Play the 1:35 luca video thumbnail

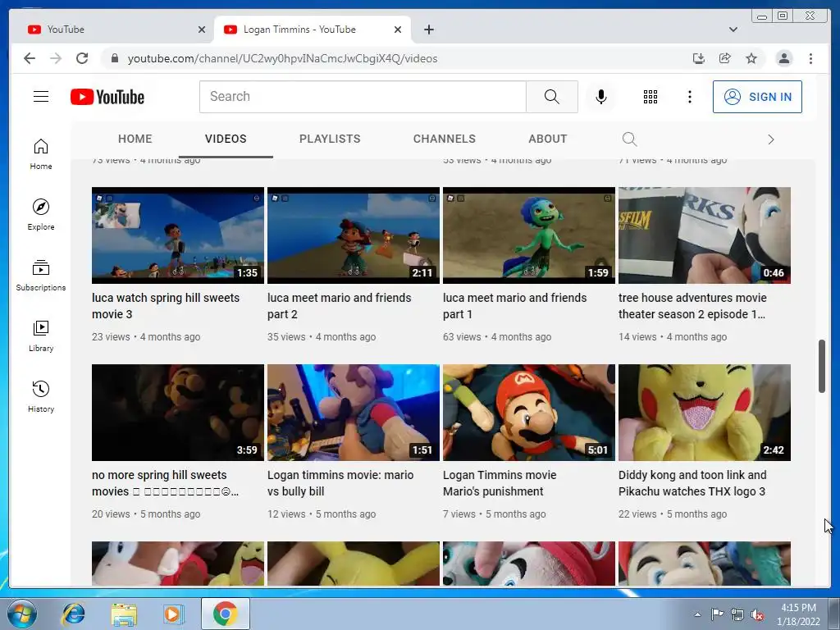pos(178,235)
